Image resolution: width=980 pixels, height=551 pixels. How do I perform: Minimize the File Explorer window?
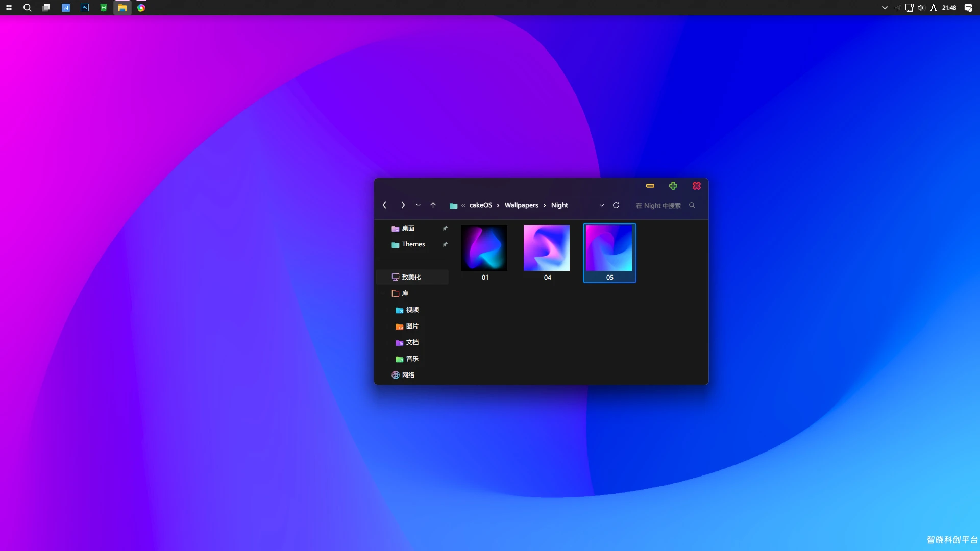tap(650, 186)
